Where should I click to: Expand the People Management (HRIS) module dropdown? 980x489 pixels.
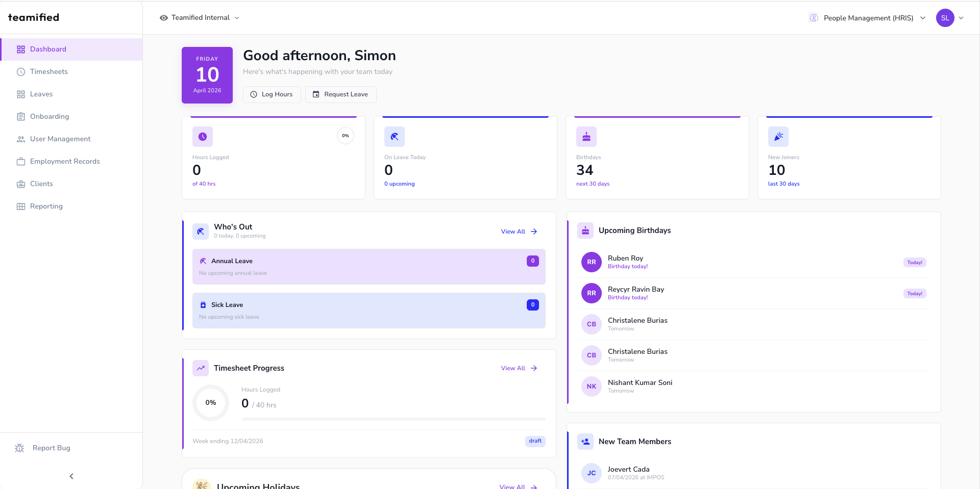pos(923,17)
